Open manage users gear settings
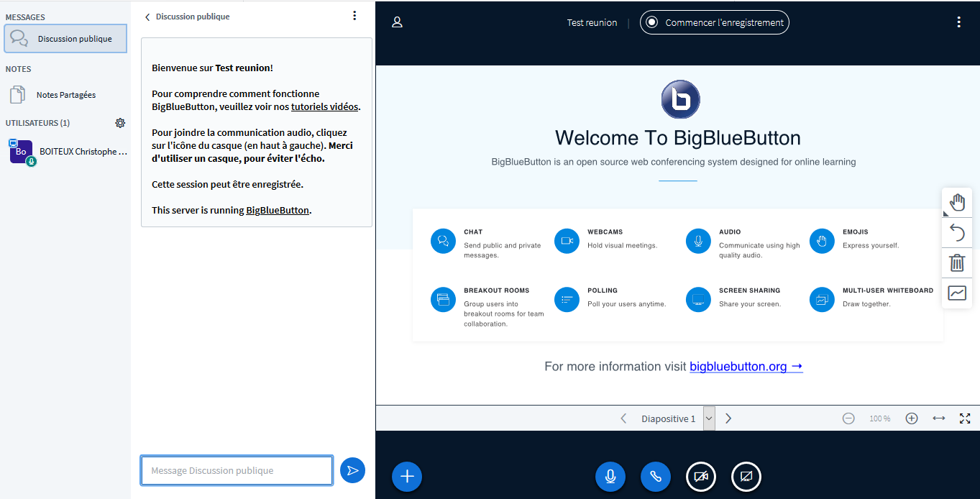Viewport: 980px width, 499px height. (120, 123)
